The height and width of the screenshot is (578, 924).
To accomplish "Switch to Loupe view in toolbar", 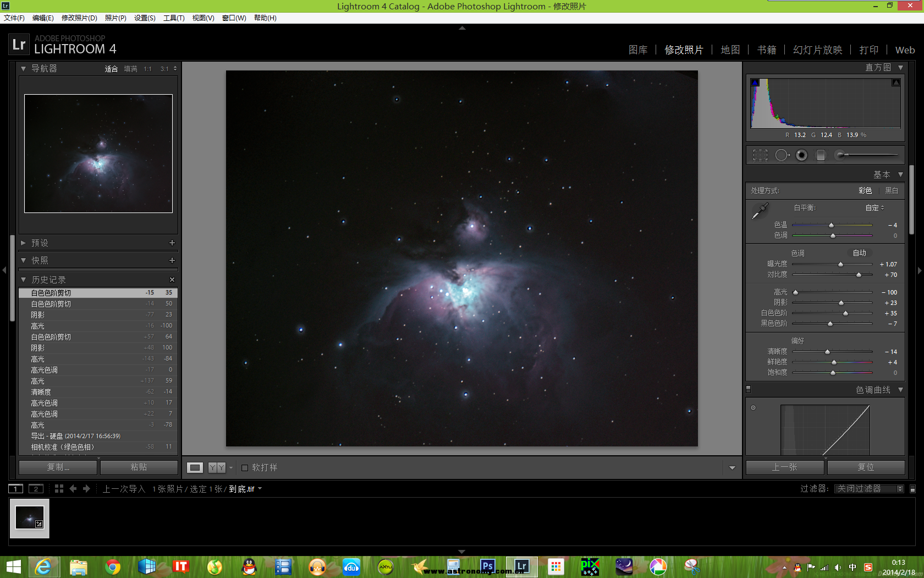I will pyautogui.click(x=195, y=467).
